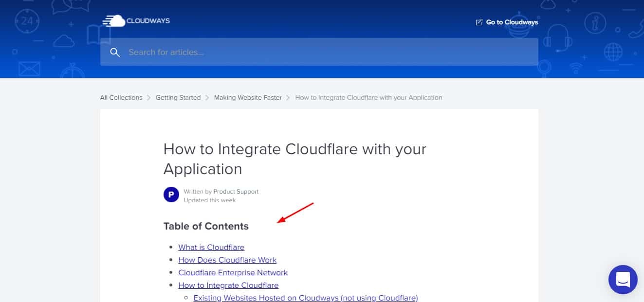The width and height of the screenshot is (644, 302).
Task: Open the Cloudflare Enterprise Network link
Action: [233, 273]
